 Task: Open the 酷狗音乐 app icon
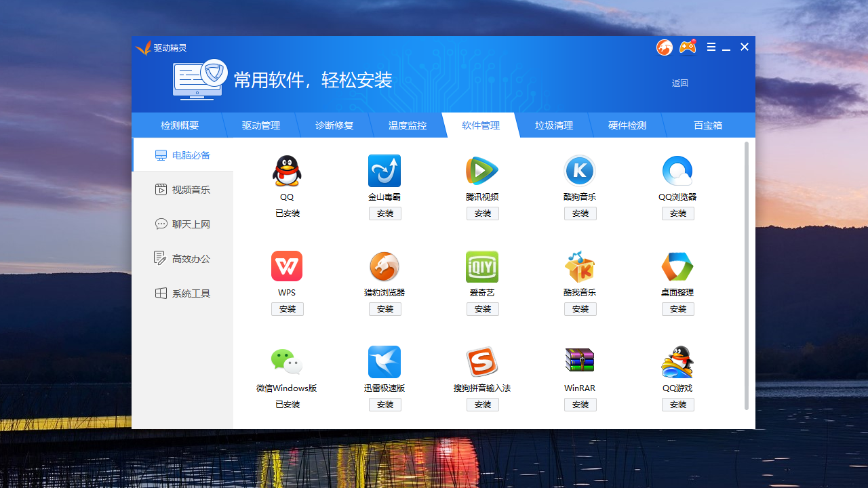pos(580,170)
